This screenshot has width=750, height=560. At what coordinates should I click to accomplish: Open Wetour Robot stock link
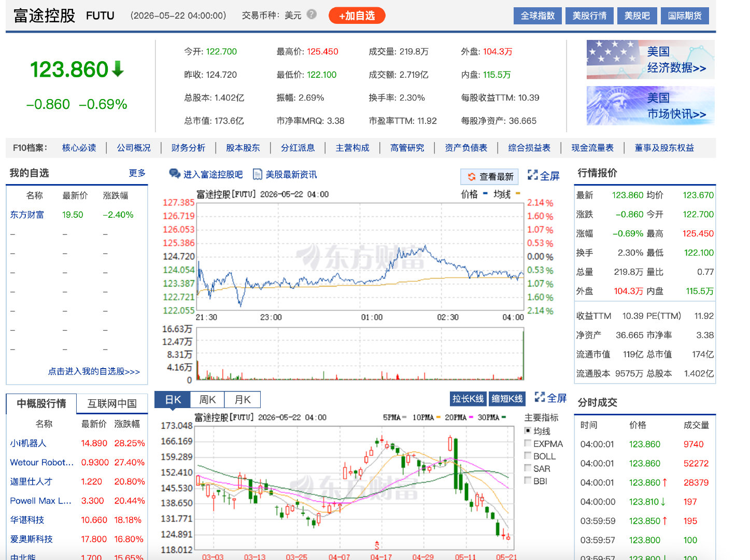(42, 463)
